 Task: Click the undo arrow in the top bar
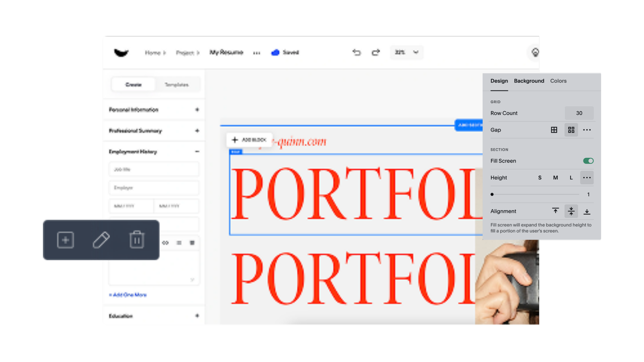pyautogui.click(x=357, y=52)
